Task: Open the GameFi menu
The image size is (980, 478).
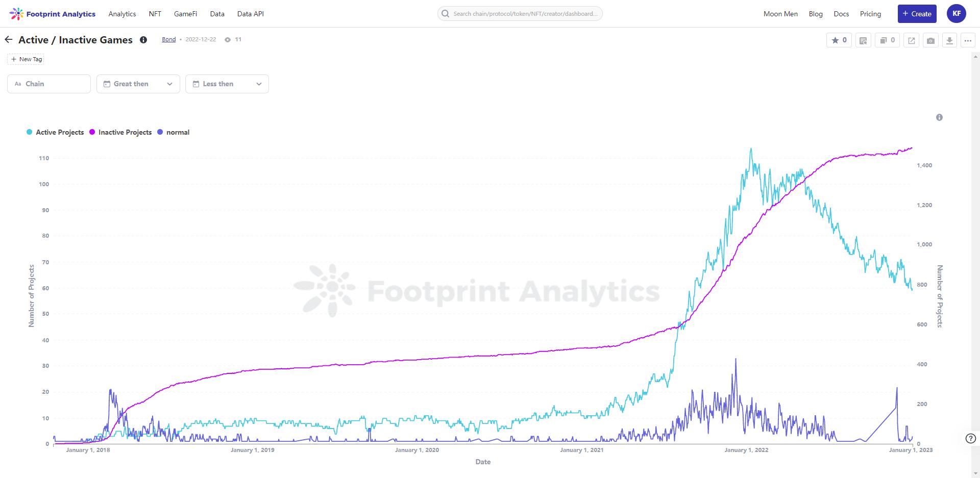Action: [x=185, y=14]
